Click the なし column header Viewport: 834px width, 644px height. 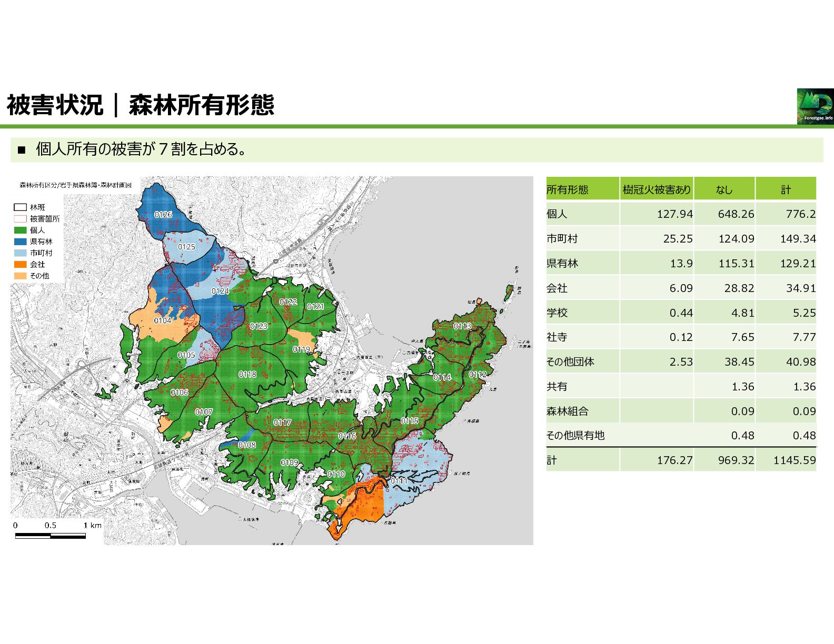pyautogui.click(x=724, y=188)
